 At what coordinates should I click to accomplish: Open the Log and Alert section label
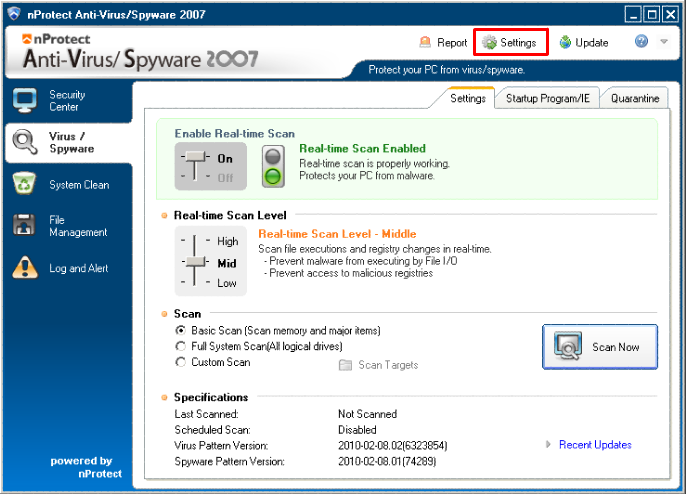(79, 268)
